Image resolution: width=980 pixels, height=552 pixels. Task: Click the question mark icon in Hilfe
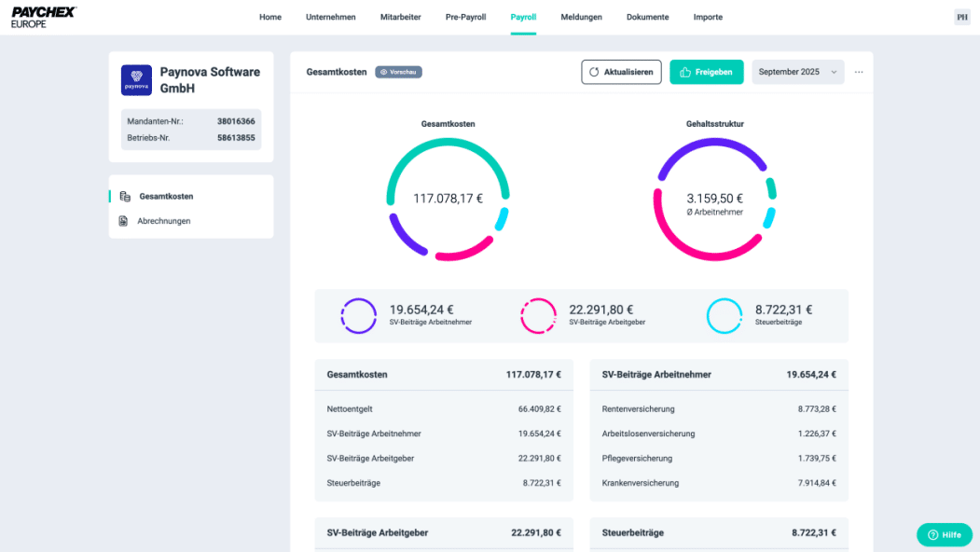tap(932, 535)
